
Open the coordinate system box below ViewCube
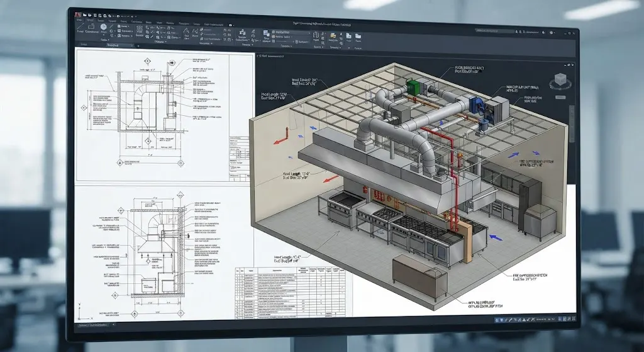(x=560, y=98)
